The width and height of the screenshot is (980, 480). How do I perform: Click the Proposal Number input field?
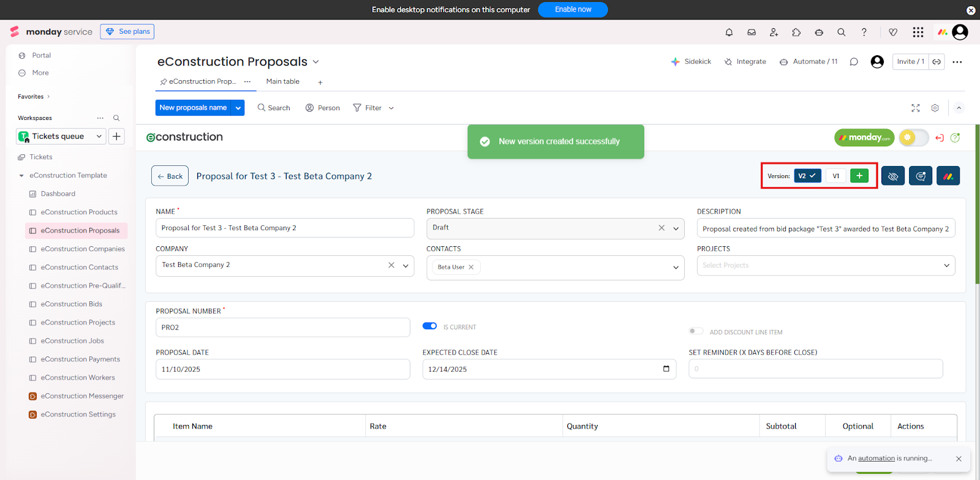(x=282, y=328)
